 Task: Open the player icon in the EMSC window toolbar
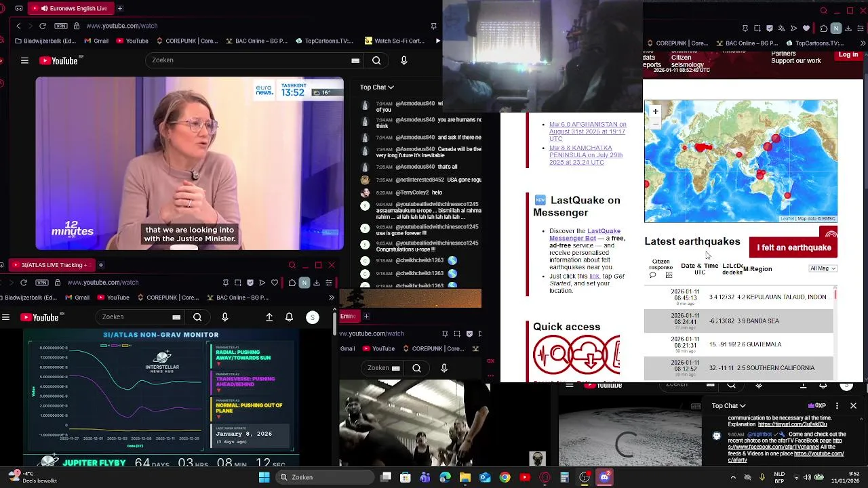coord(793,28)
